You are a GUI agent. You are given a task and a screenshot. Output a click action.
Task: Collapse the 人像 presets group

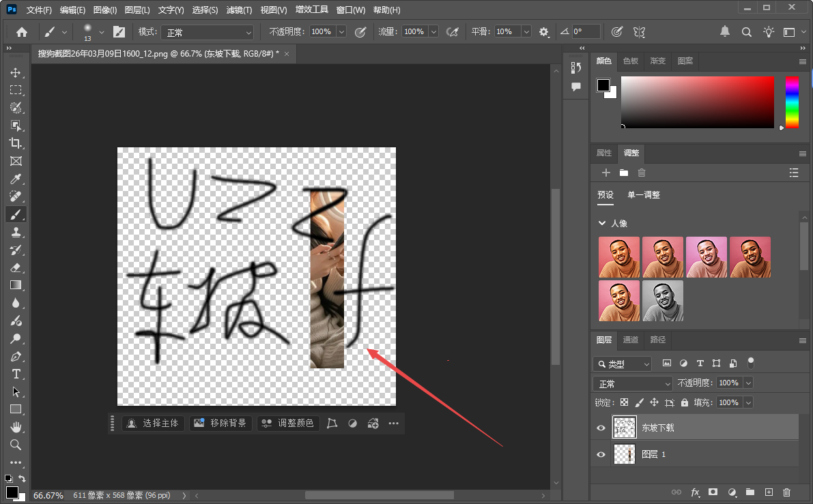pos(602,223)
